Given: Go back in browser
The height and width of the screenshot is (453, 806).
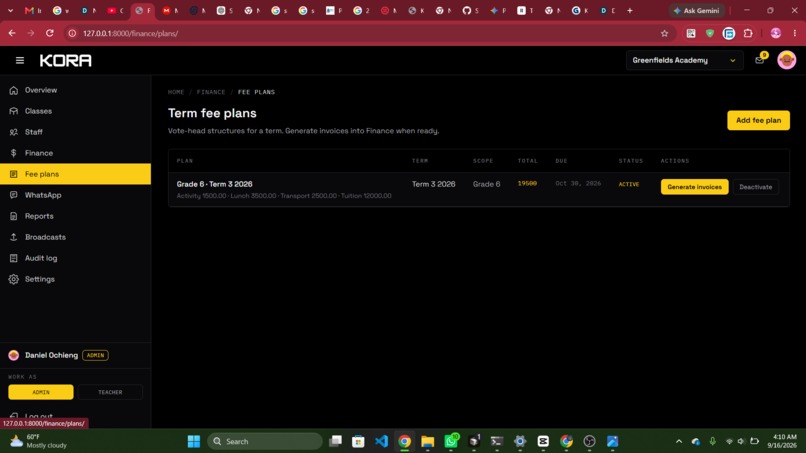Looking at the screenshot, I should pos(12,33).
